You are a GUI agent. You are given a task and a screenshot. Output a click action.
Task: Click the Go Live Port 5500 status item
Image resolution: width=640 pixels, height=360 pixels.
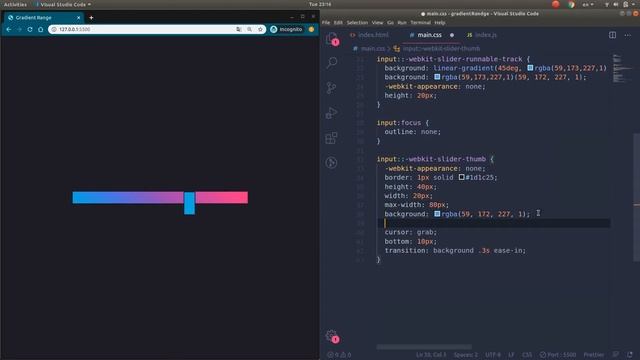pyautogui.click(x=558, y=355)
